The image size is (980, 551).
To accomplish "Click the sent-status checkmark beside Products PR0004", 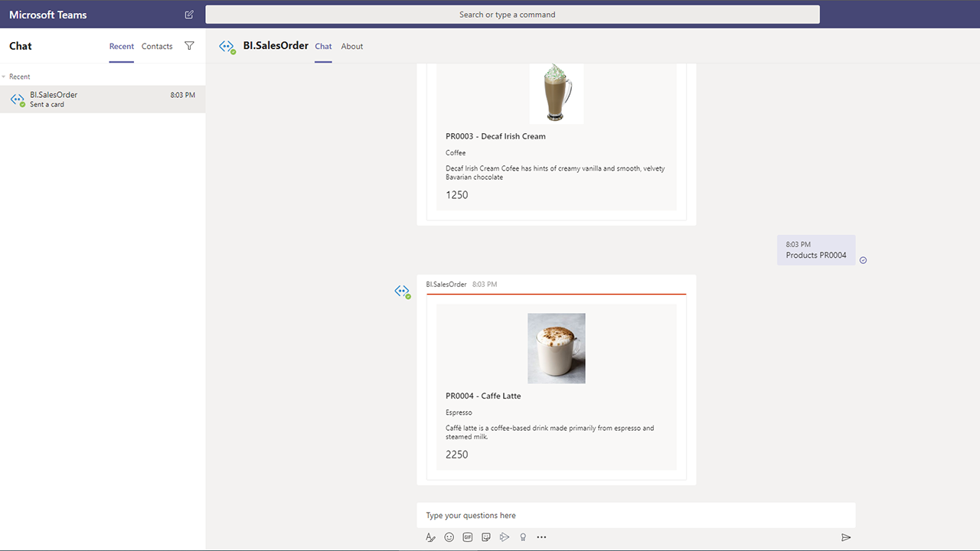I will 863,260.
